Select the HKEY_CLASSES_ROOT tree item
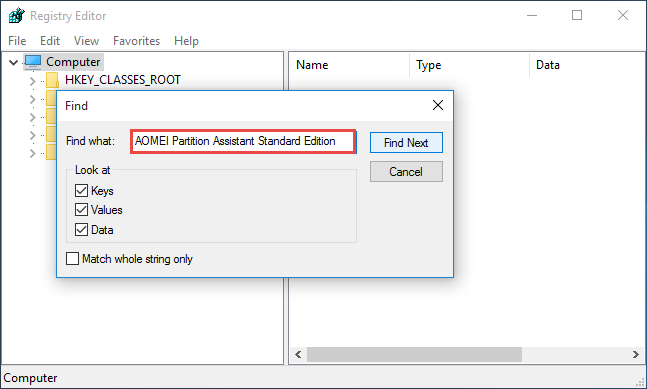Screen dimensions: 647x389 click(x=123, y=80)
